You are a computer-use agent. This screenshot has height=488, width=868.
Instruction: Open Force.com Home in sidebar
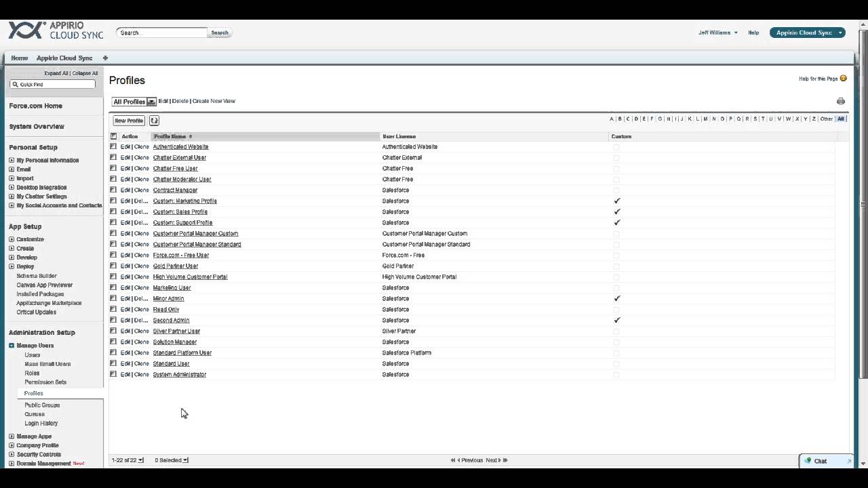point(35,106)
